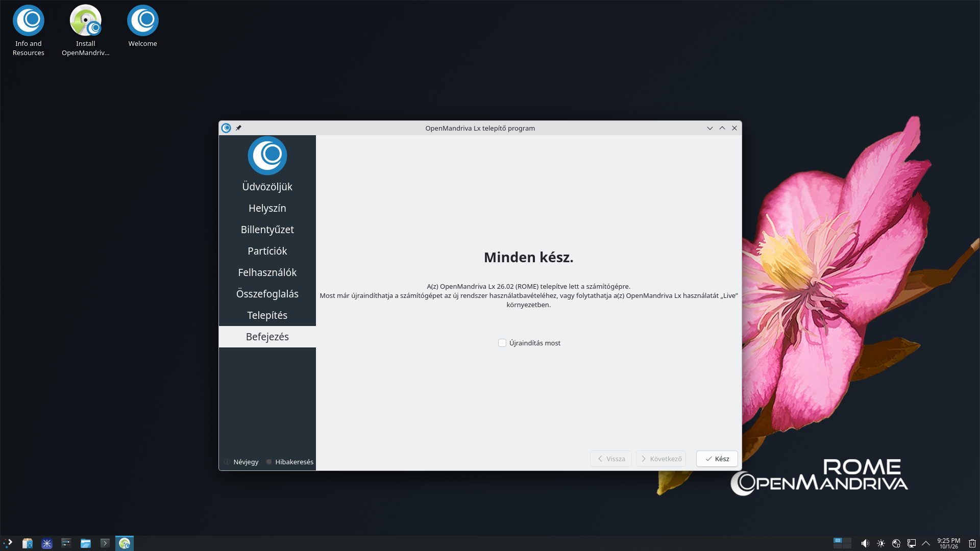Open the 'Névjegy' about link in the sidebar
980x551 pixels.
tap(241, 462)
